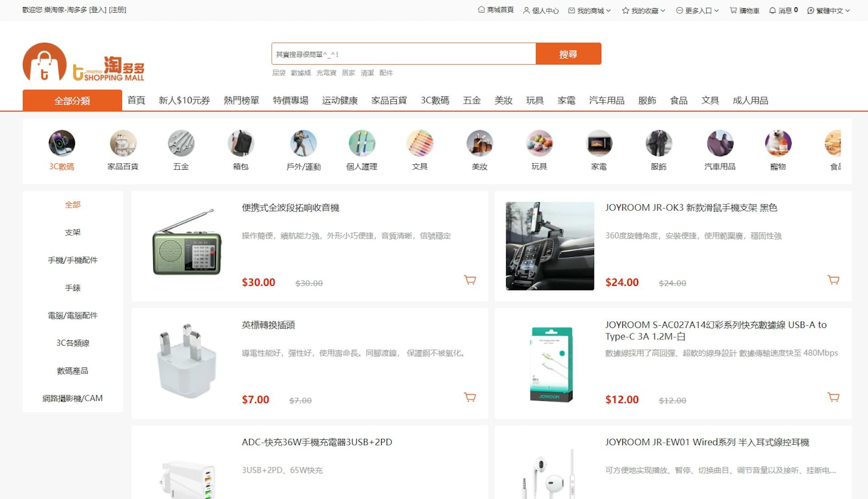The height and width of the screenshot is (499, 868).
Task: Add JOYROOM JR-OK3 phone holder to cart
Action: tap(834, 280)
